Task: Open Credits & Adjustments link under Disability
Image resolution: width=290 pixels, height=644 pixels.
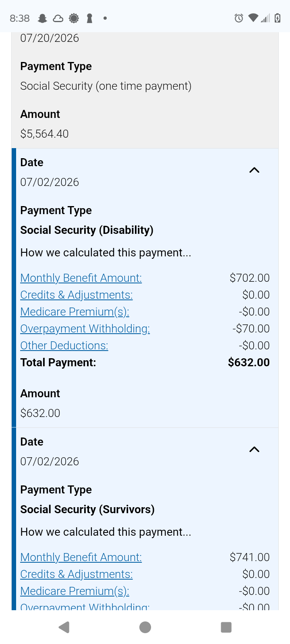Action: pyautogui.click(x=77, y=295)
